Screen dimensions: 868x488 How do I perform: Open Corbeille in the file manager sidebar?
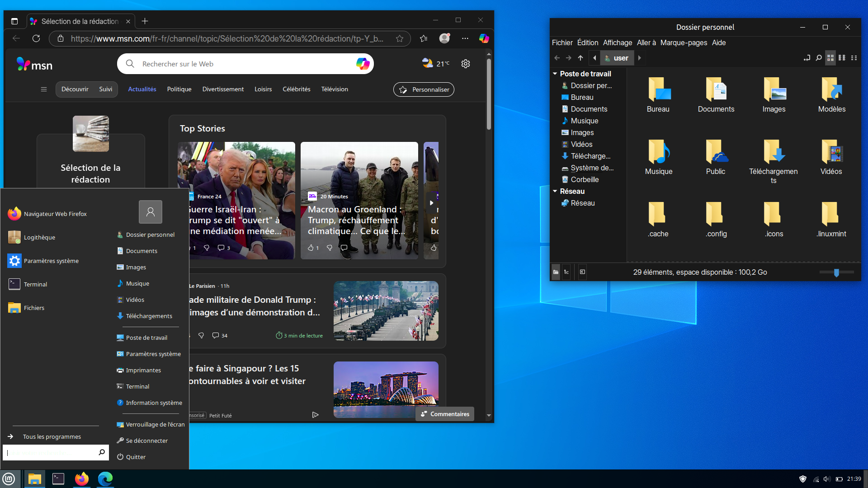[585, 179]
